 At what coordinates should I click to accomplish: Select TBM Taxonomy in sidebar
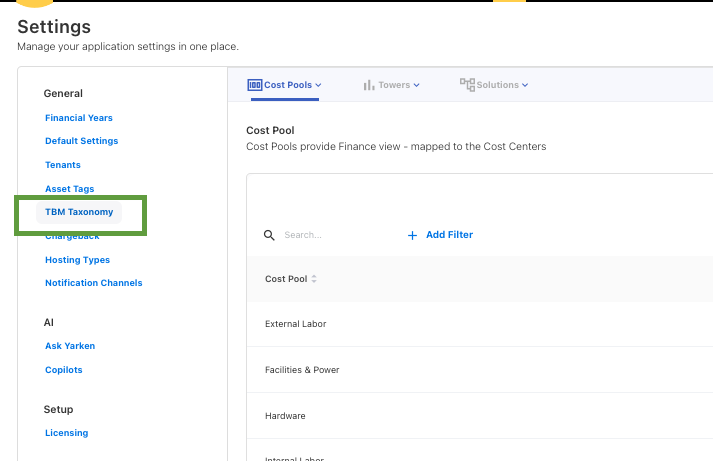click(79, 212)
